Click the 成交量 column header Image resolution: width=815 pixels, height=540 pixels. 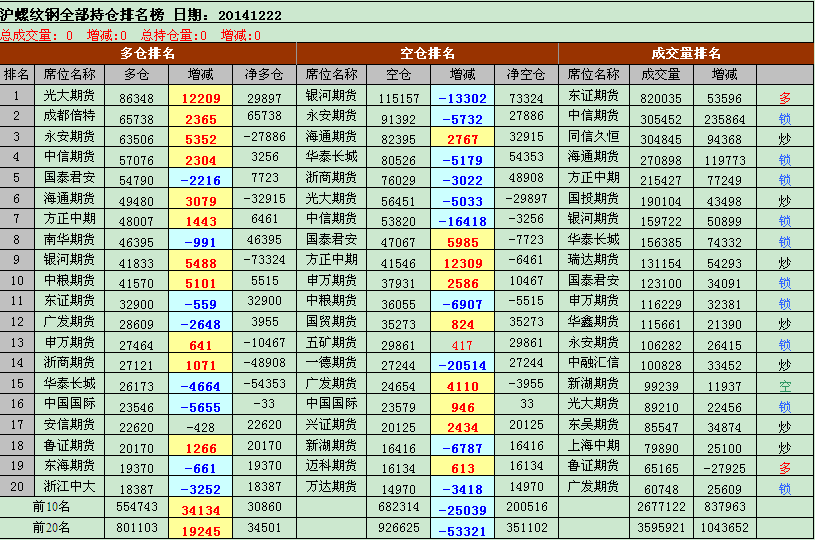tap(661, 74)
